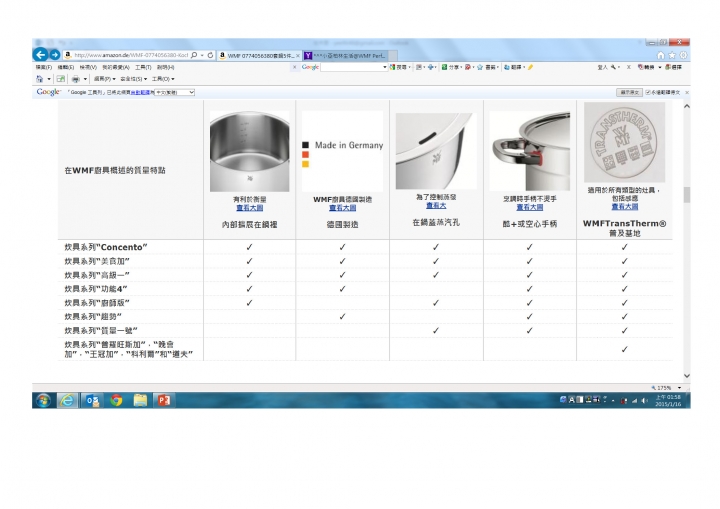The height and width of the screenshot is (509, 720).
Task: Click the red spell-check icon on Google toolbar
Action: [467, 67]
